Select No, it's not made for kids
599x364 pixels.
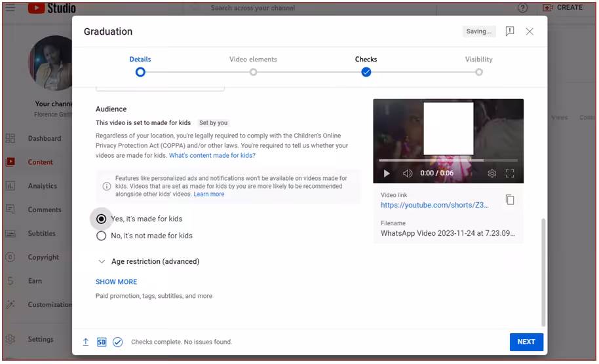pyautogui.click(x=101, y=236)
